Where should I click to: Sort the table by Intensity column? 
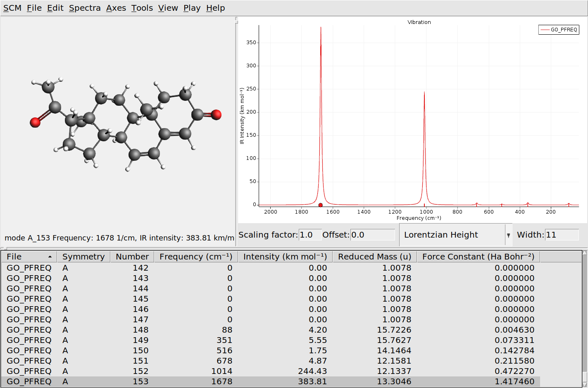(284, 256)
